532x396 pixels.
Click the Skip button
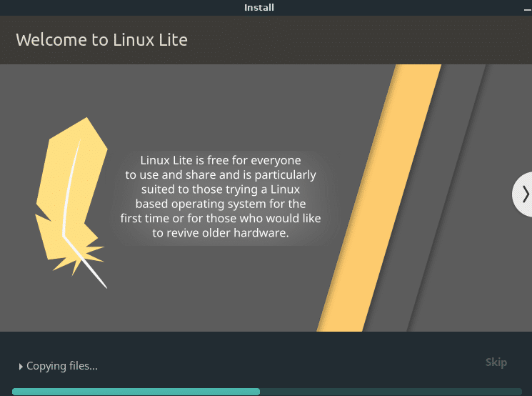[x=496, y=362]
